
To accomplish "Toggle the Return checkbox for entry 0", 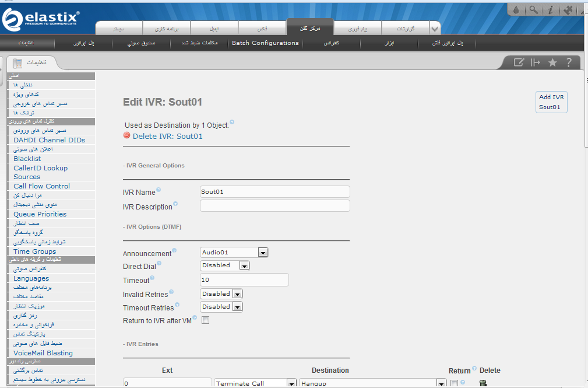I will tap(454, 383).
